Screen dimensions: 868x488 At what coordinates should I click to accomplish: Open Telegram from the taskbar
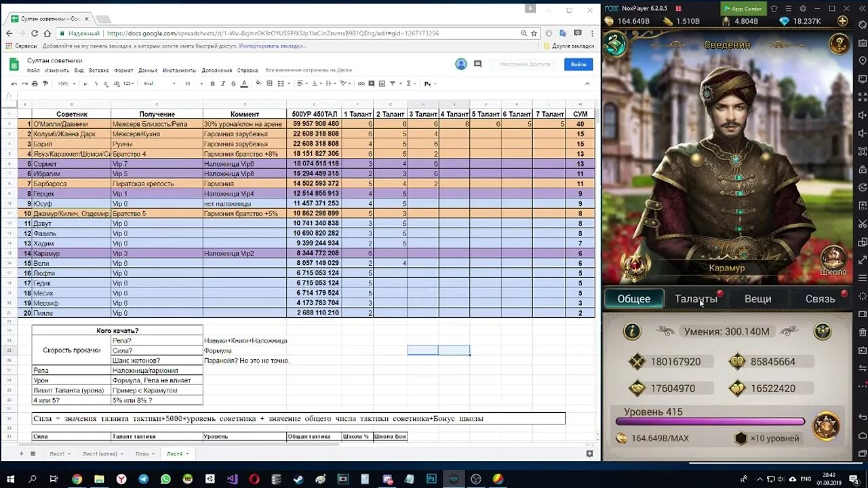pos(144,479)
